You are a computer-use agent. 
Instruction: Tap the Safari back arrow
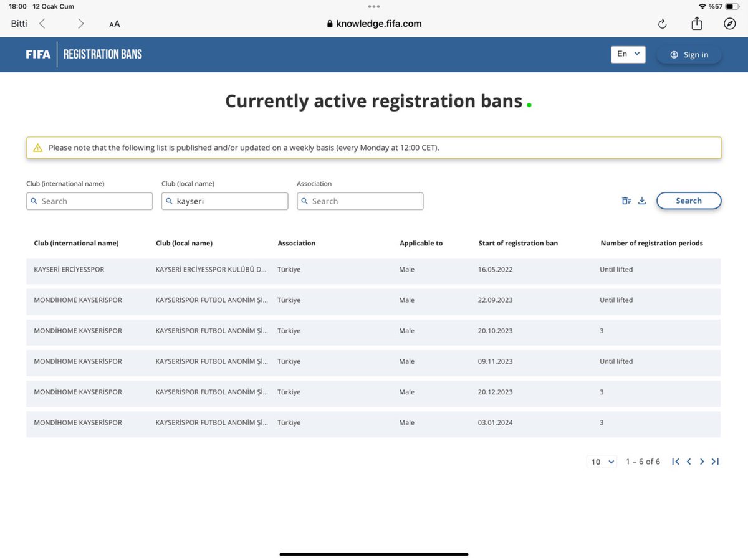click(x=42, y=24)
